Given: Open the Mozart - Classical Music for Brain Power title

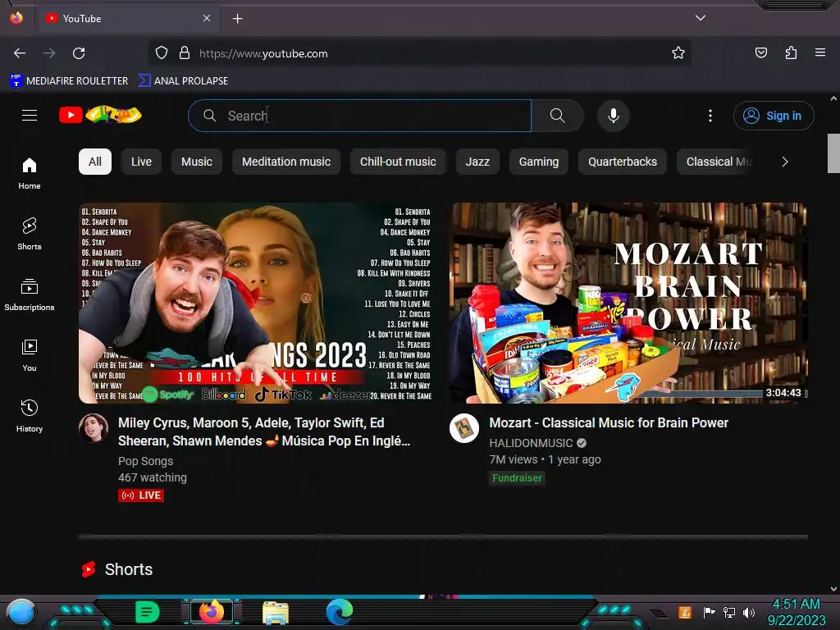Looking at the screenshot, I should pyautogui.click(x=609, y=422).
